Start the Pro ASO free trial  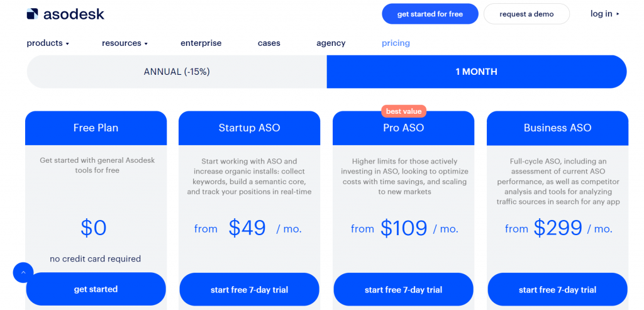point(403,290)
